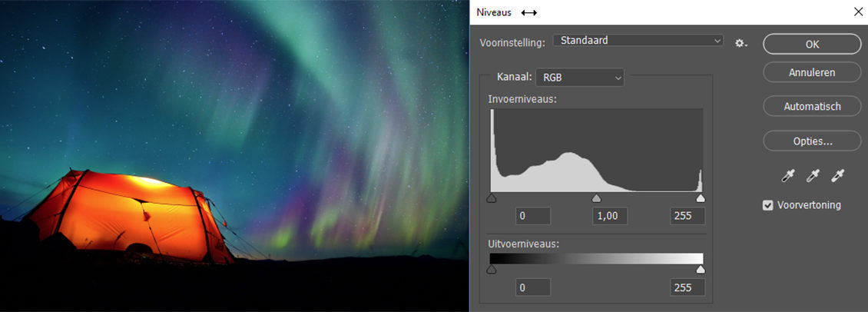Click the input midtone gamma slider handle

596,198
